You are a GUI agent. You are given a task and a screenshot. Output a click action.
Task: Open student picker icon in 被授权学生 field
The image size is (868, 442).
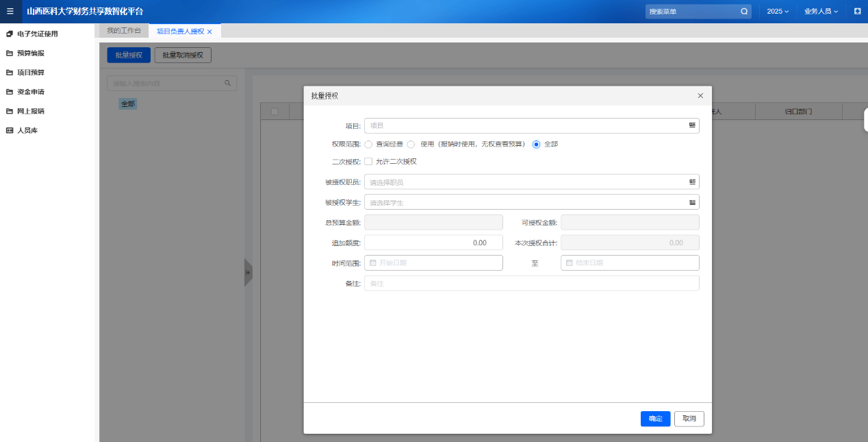pyautogui.click(x=692, y=203)
